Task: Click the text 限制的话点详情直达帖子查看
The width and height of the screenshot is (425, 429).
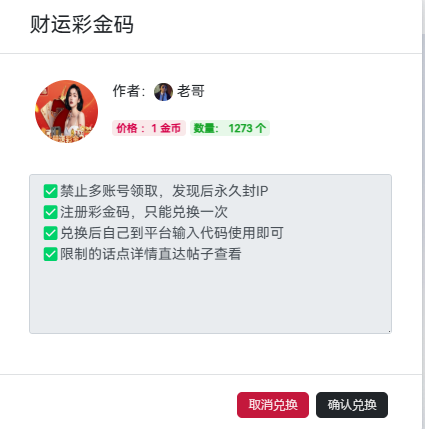Action: pos(151,254)
